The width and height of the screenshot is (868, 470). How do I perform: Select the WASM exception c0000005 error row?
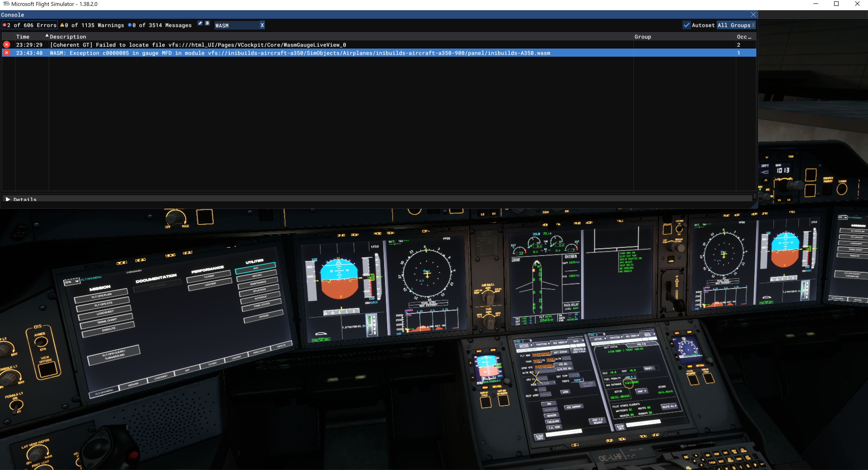coord(379,53)
